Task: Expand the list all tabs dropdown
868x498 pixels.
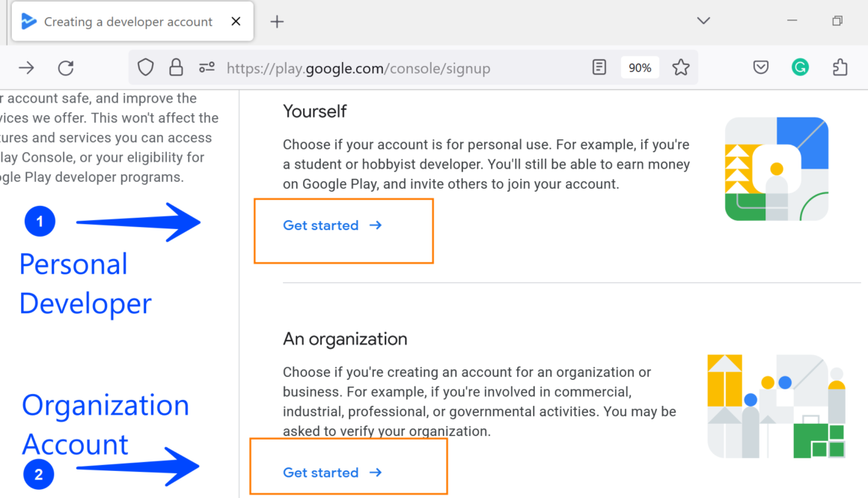Action: 703,21
